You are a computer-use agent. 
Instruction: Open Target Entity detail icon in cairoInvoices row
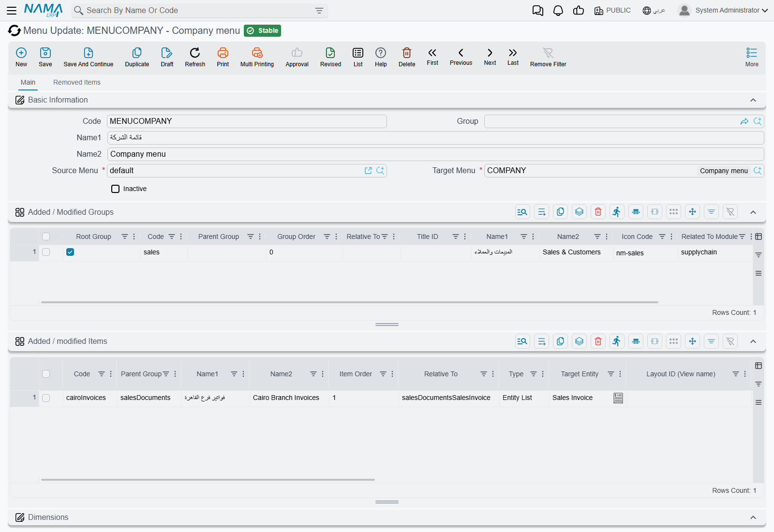(x=618, y=398)
